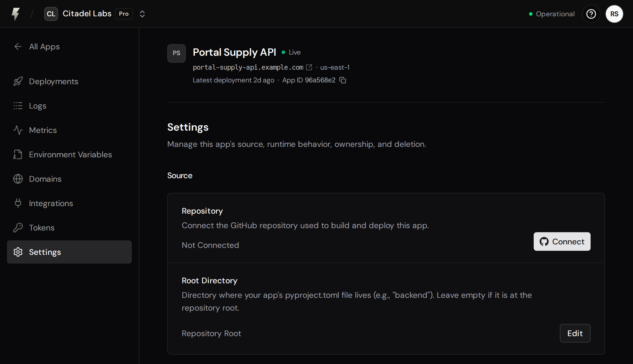Viewport: 633px width, 364px height.
Task: Click the Settings gear icon in sidebar
Action: 18,252
